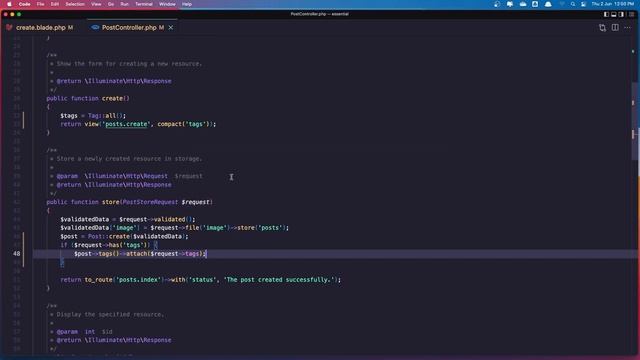640x360 pixels.
Task: Open the Apple menu
Action: [9, 4]
